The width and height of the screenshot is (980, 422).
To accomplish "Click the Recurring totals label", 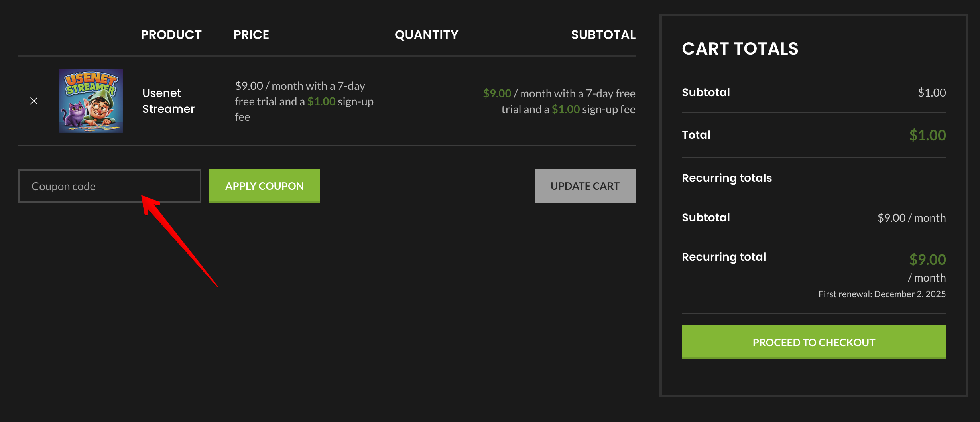I will pos(726,178).
